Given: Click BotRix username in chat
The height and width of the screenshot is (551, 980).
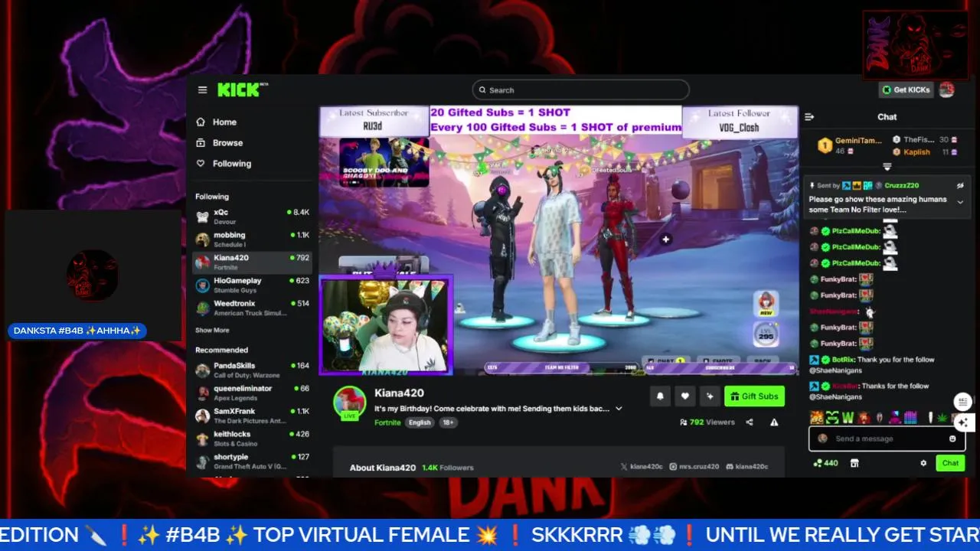Looking at the screenshot, I should (843, 360).
